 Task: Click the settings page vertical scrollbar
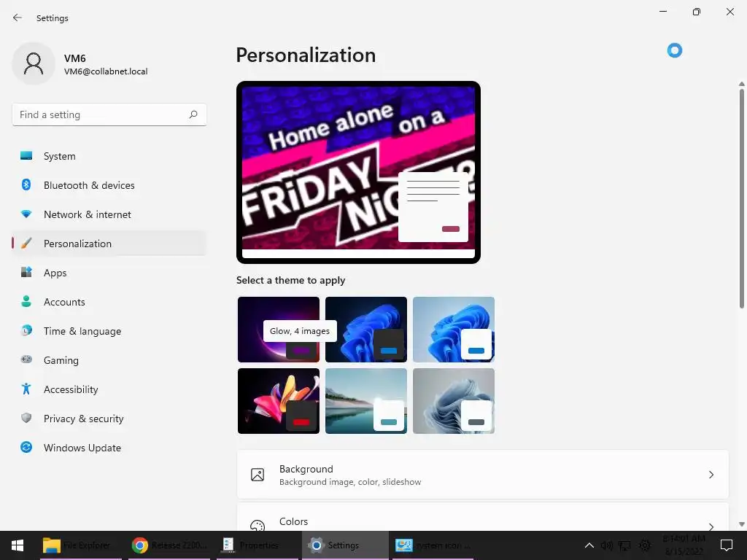(741, 198)
